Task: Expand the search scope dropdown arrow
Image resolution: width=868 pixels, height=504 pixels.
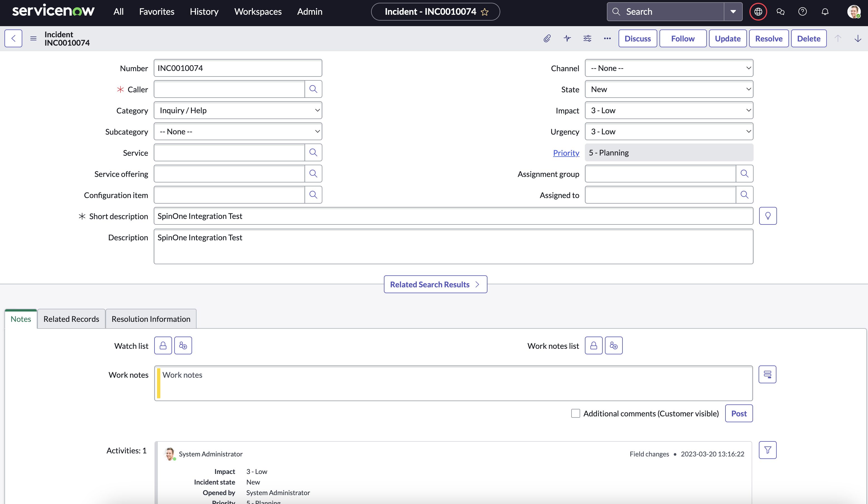Action: (x=733, y=12)
